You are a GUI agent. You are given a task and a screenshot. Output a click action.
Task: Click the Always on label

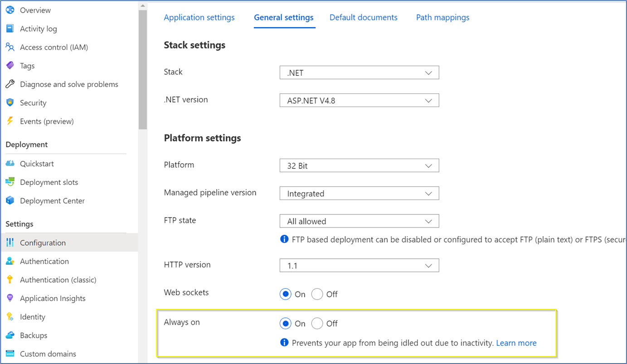(182, 322)
